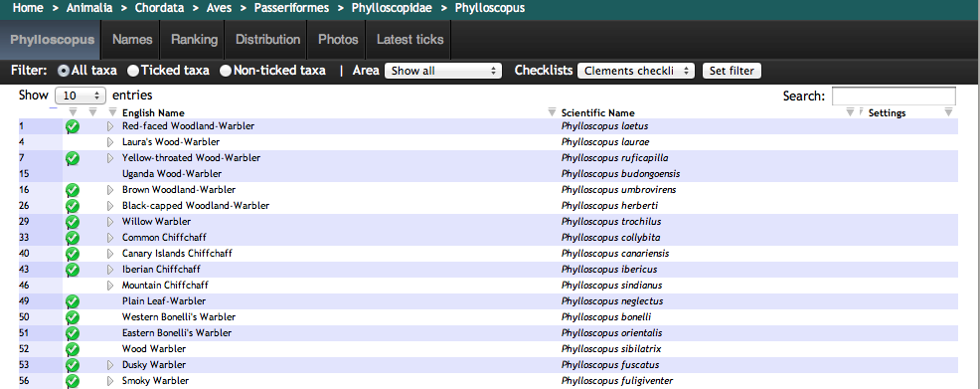Click green tick icon for Dusky Warbler

[73, 365]
